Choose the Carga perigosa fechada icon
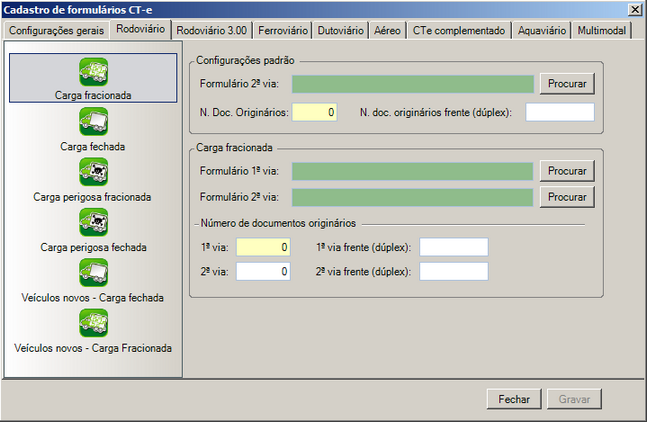This screenshot has height=422, width=647. tap(93, 222)
